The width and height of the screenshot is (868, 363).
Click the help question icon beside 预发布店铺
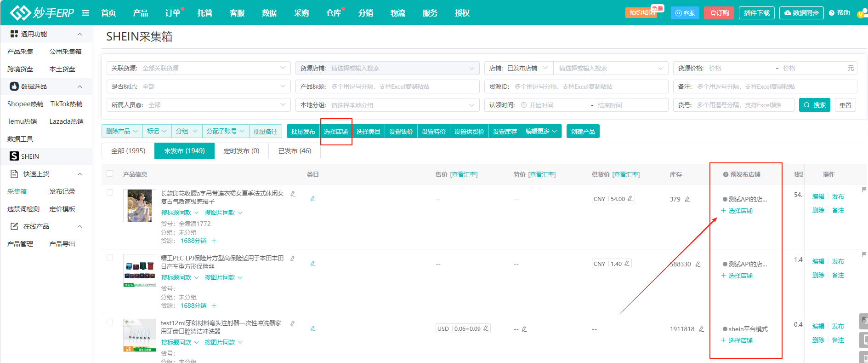(x=726, y=174)
